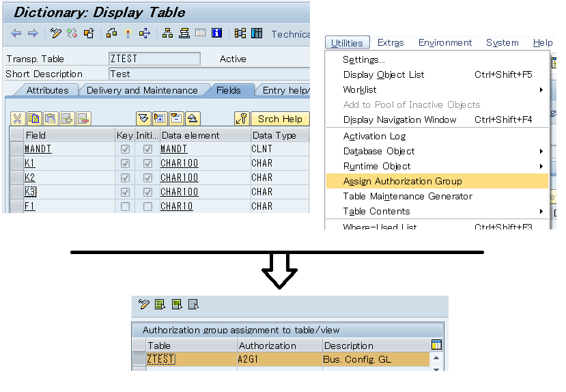Click the Expand Include plus icon
This screenshot has width=566, height=392.
point(160,118)
